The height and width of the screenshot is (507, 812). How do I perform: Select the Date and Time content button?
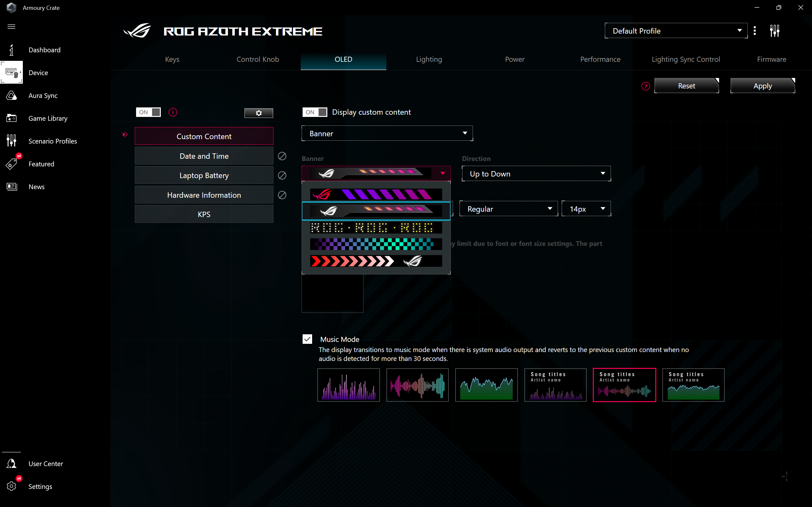[x=204, y=156]
